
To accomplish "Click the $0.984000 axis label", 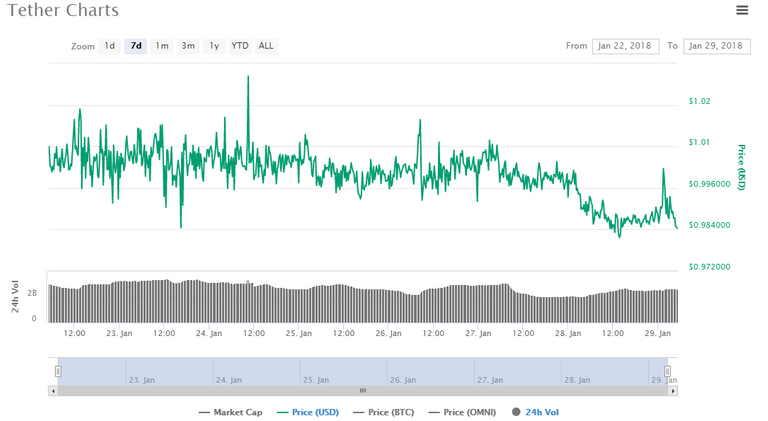I will (x=709, y=225).
